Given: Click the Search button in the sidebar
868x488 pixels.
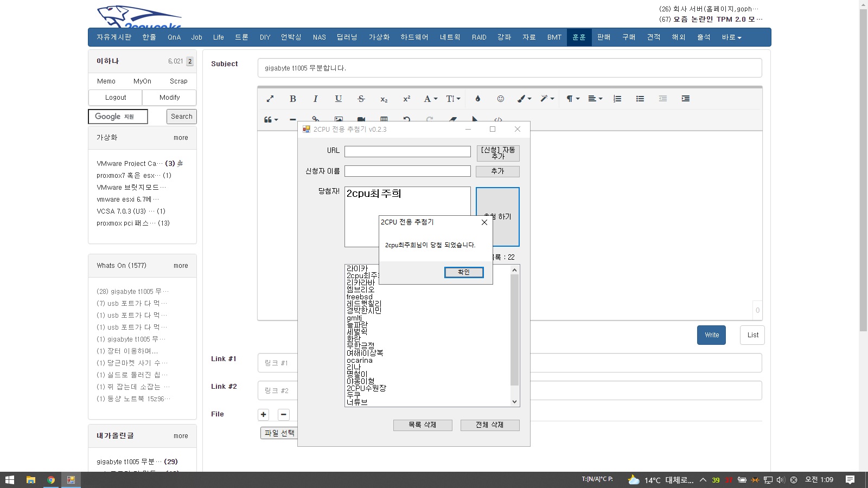Looking at the screenshot, I should (182, 117).
